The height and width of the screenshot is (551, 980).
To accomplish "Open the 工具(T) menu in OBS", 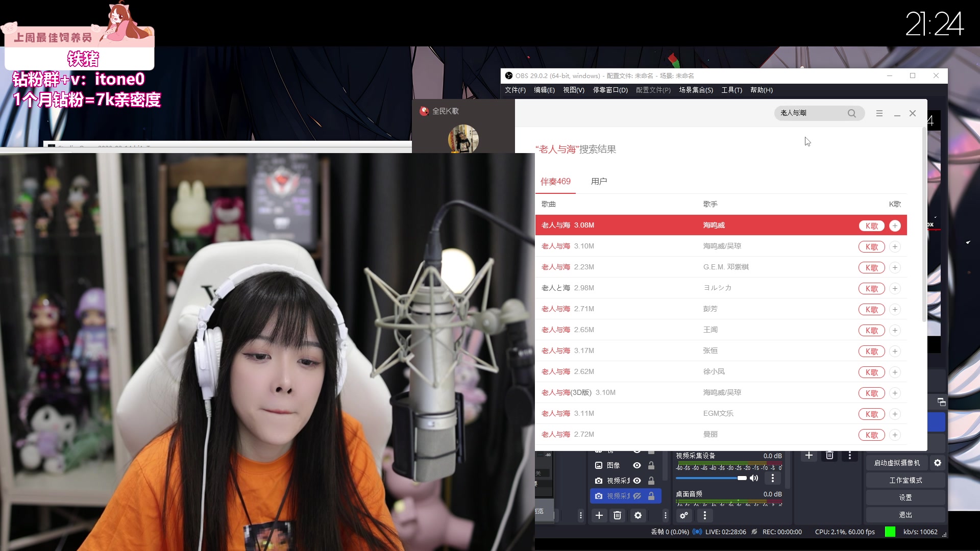I will tap(731, 90).
